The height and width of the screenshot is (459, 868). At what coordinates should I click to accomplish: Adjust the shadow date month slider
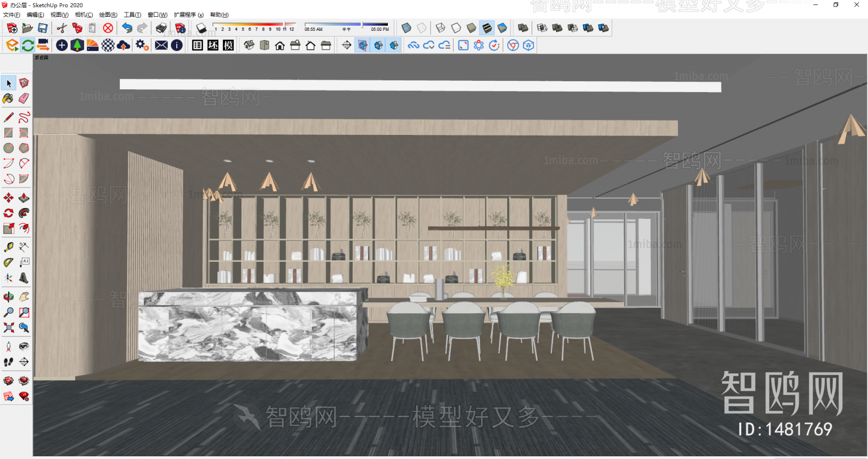[x=254, y=25]
